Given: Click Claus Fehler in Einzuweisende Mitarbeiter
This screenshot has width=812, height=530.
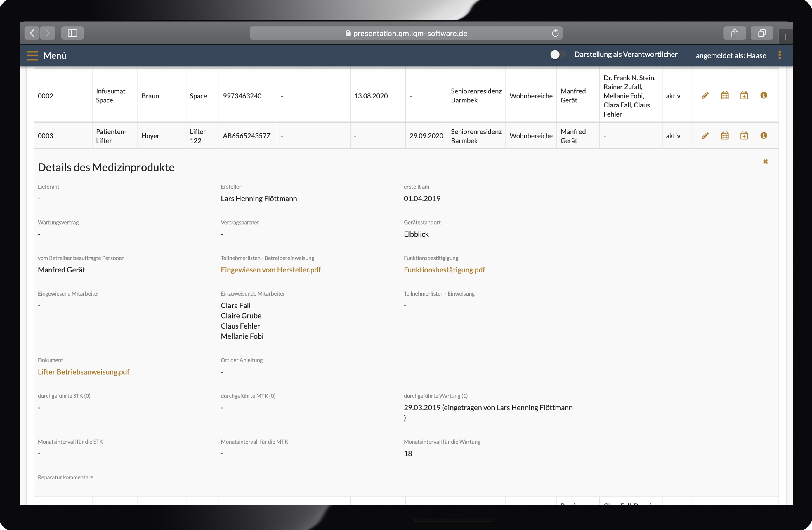Looking at the screenshot, I should [240, 326].
